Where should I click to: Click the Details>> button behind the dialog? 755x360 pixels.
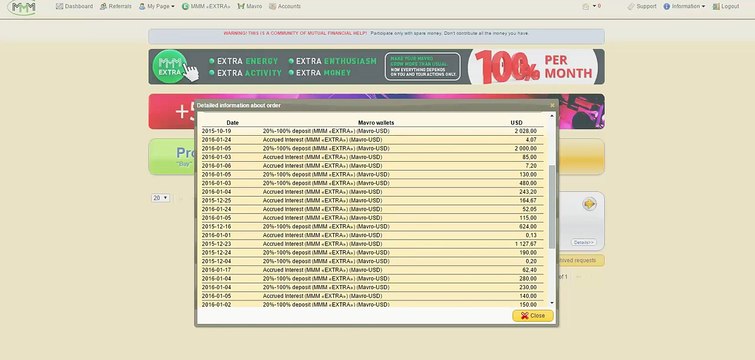click(584, 242)
